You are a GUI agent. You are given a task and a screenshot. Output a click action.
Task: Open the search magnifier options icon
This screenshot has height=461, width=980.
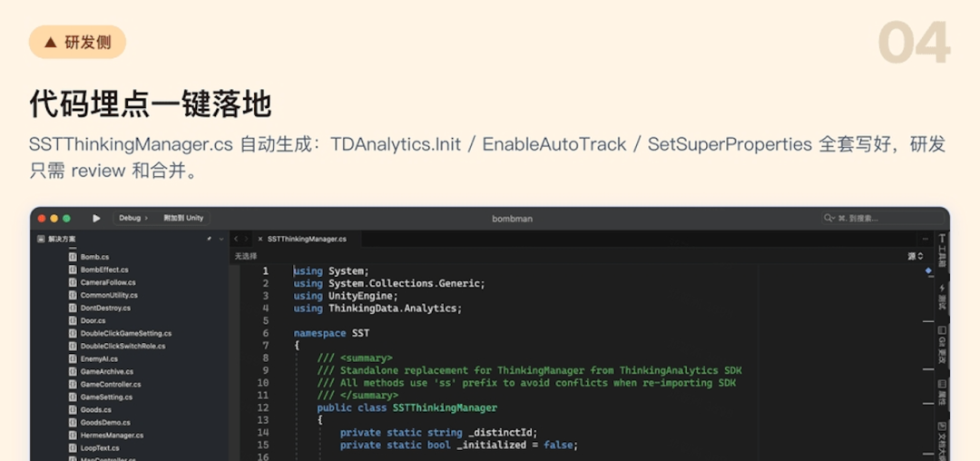pos(829,218)
